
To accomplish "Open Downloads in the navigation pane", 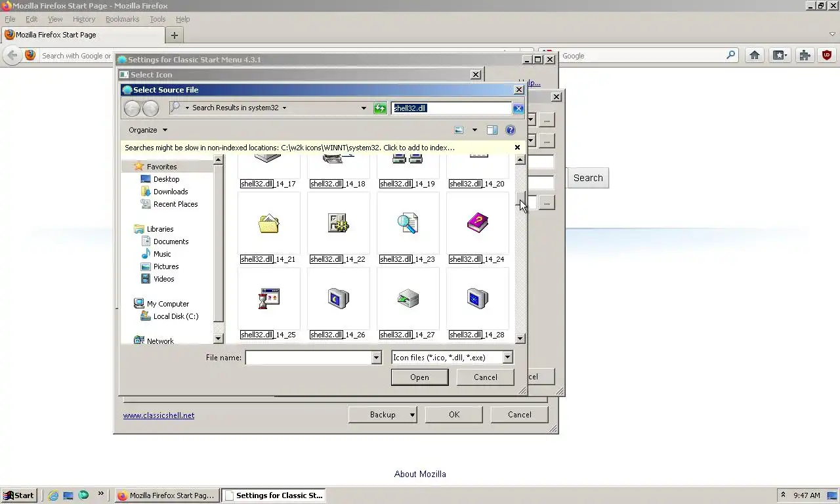I will (x=171, y=192).
